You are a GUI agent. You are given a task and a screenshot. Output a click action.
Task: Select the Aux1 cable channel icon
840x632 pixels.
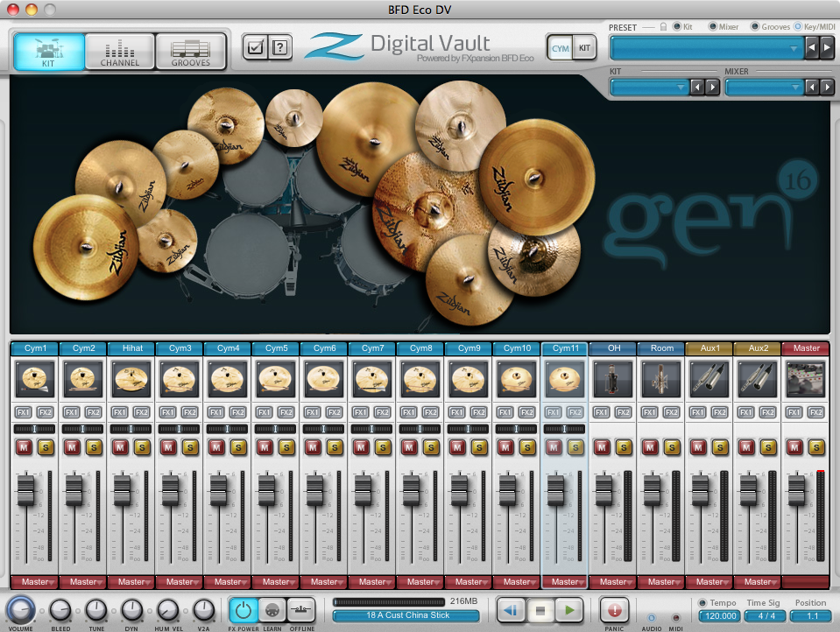pos(709,379)
